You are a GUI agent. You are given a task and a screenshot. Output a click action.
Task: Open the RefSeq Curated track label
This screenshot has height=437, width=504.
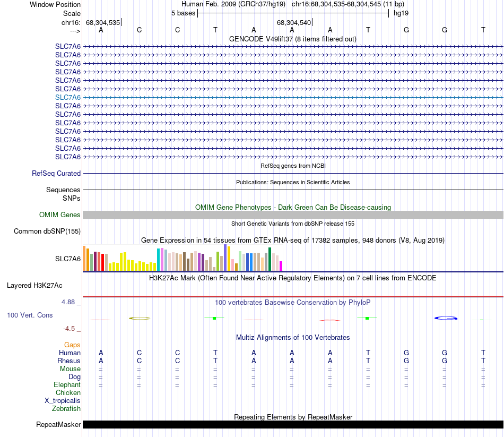pos(56,173)
